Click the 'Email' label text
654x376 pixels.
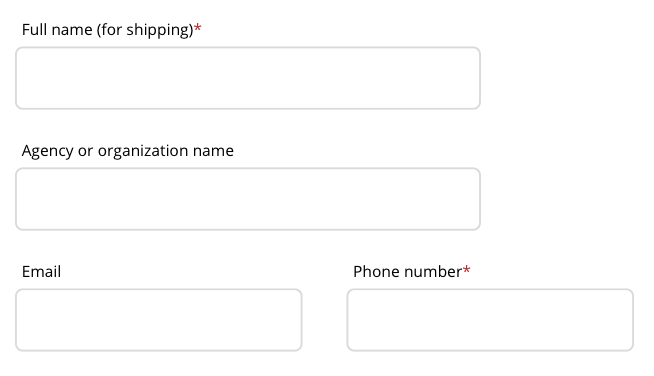(x=41, y=272)
